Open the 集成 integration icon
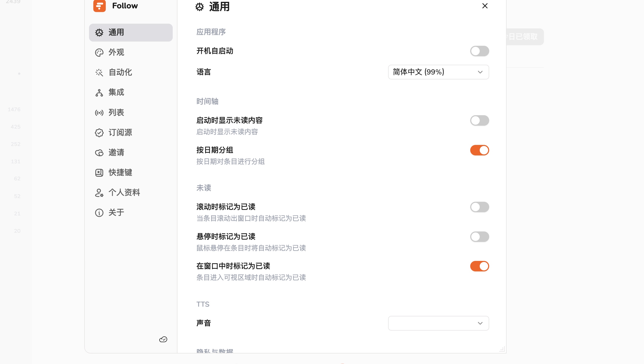 pyautogui.click(x=99, y=93)
